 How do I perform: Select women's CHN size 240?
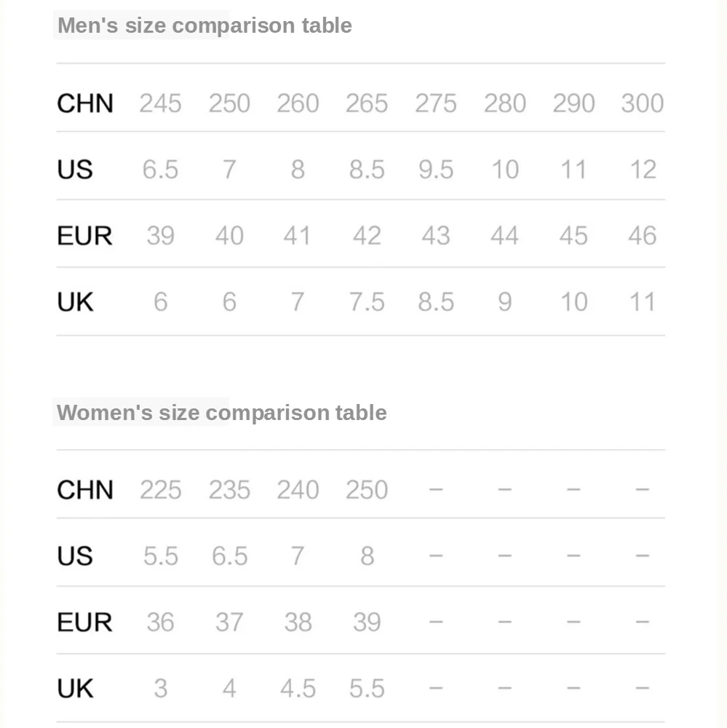click(298, 490)
